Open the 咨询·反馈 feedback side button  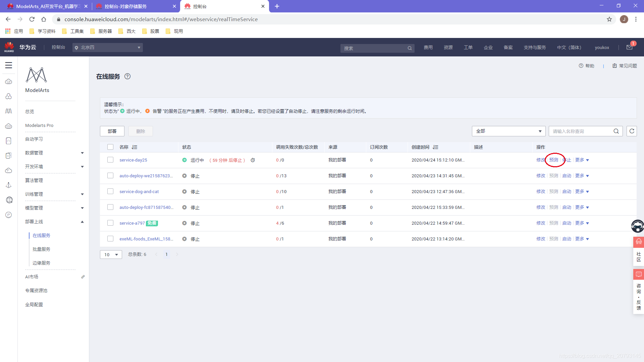638,291
